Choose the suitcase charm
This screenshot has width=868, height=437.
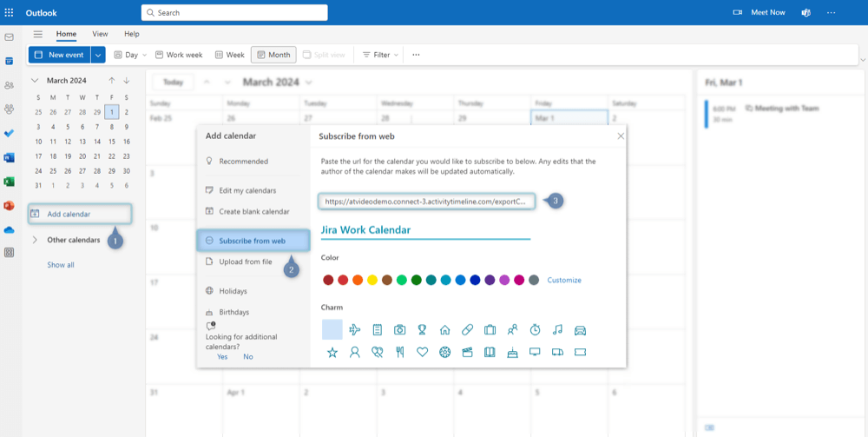[490, 330]
